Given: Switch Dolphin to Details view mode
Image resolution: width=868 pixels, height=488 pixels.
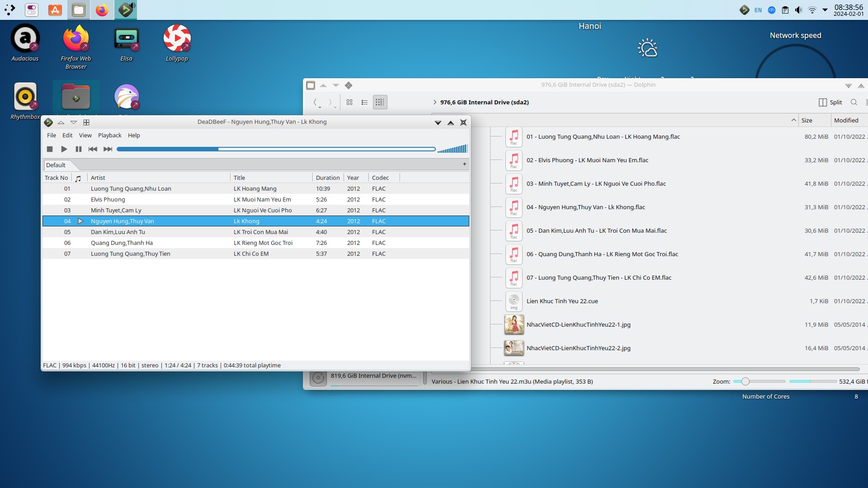Looking at the screenshot, I should (x=380, y=102).
